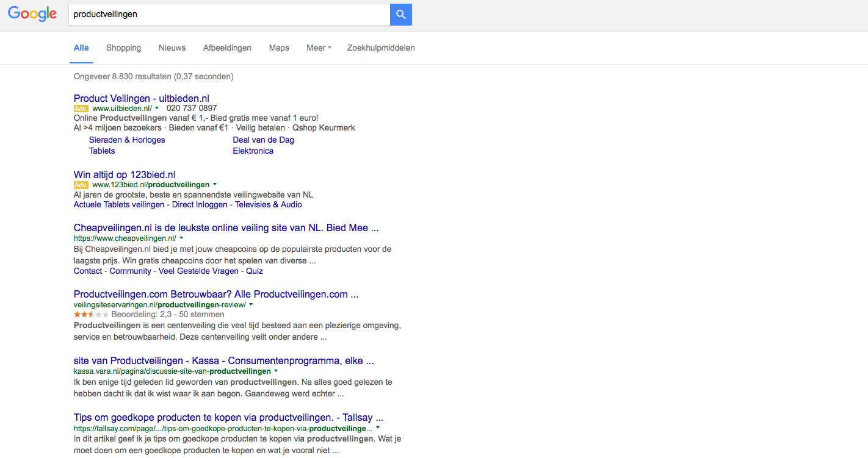The width and height of the screenshot is (868, 458).
Task: Go to the Afbeeldingen tab
Action: coord(227,48)
